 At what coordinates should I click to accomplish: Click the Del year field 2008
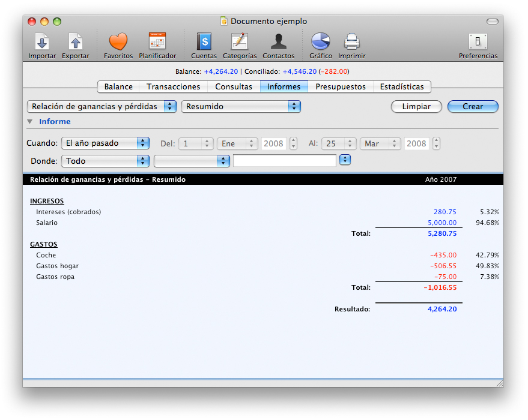pos(273,143)
